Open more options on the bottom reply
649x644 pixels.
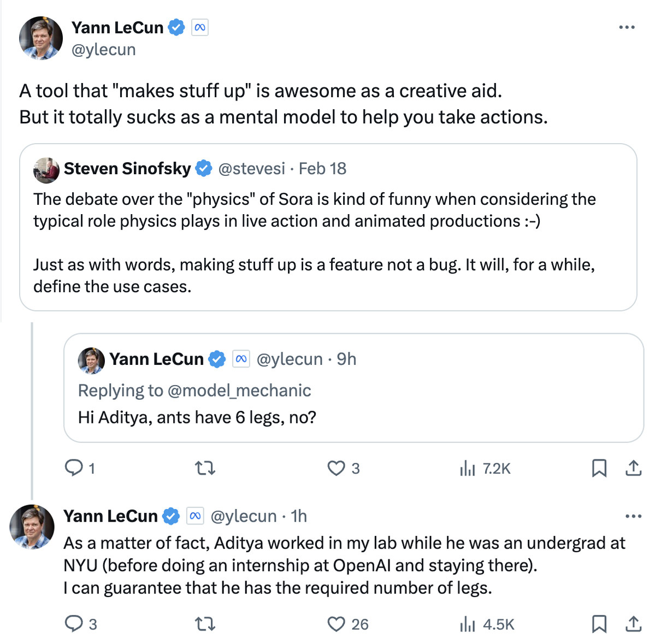[633, 516]
